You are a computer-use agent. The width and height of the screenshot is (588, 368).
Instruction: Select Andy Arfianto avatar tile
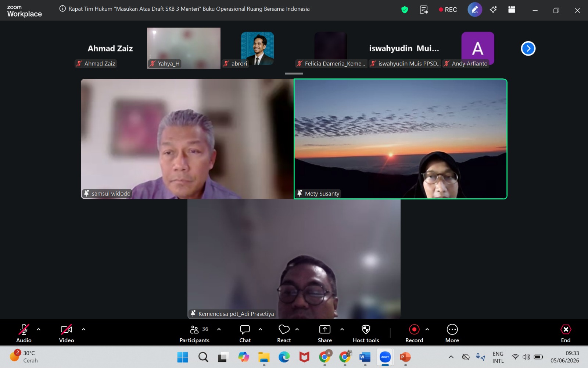pos(478,48)
